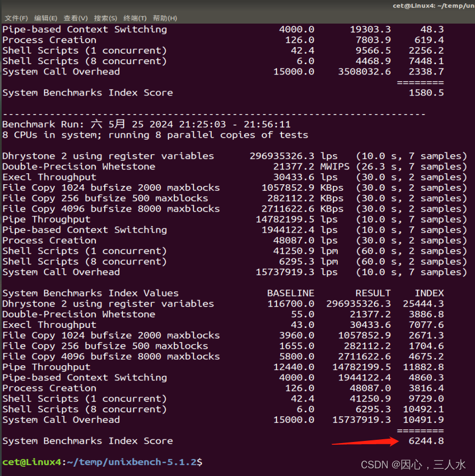Click File Copy 4096 value 2711622.6 KBps
Viewport: 475px width, 476px height.
[302, 208]
